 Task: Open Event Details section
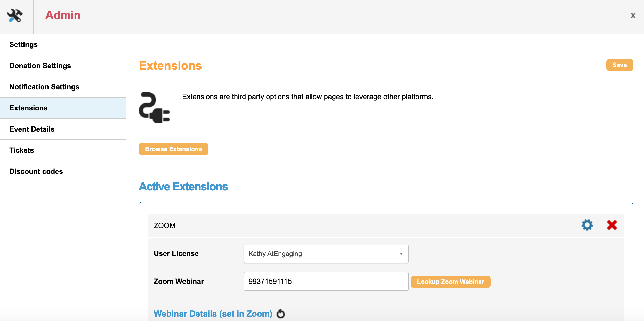coord(63,129)
